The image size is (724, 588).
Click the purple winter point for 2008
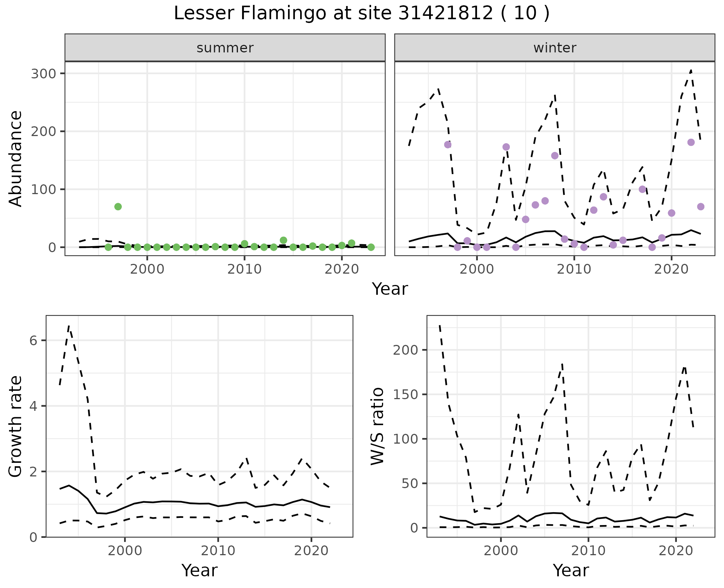(x=555, y=156)
